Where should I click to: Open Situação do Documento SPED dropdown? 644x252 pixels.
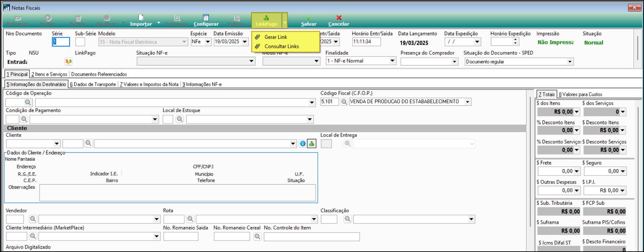(570, 61)
